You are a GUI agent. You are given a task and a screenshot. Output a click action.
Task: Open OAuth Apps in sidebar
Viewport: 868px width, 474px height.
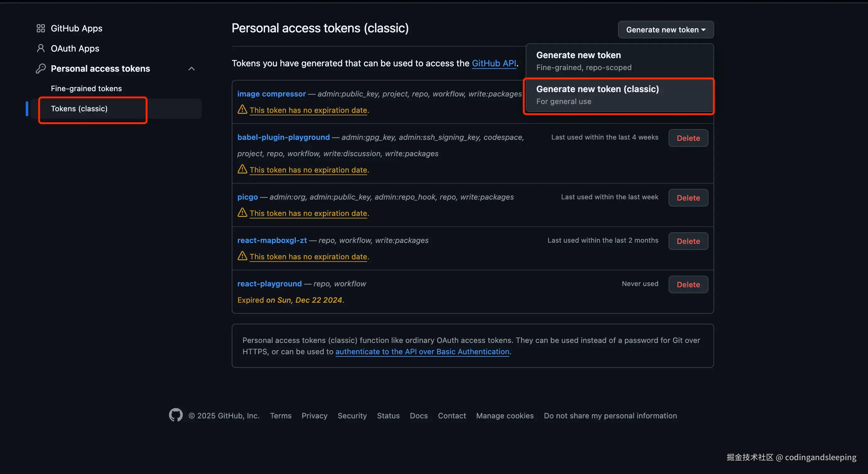[x=75, y=49]
